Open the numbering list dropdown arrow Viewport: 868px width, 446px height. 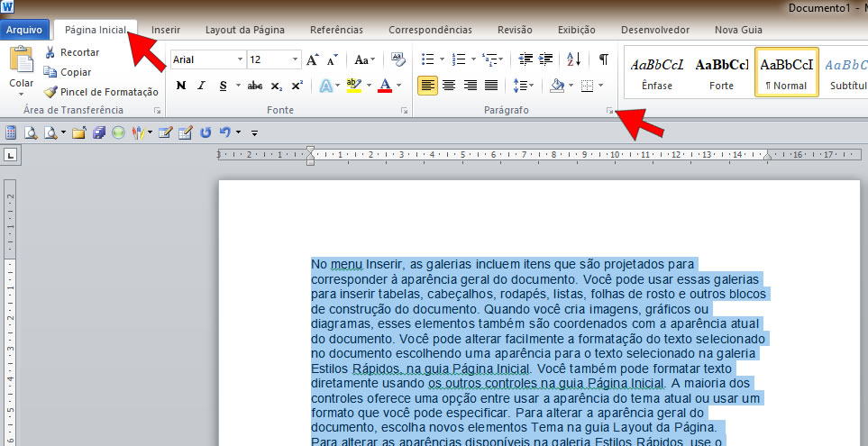click(473, 59)
